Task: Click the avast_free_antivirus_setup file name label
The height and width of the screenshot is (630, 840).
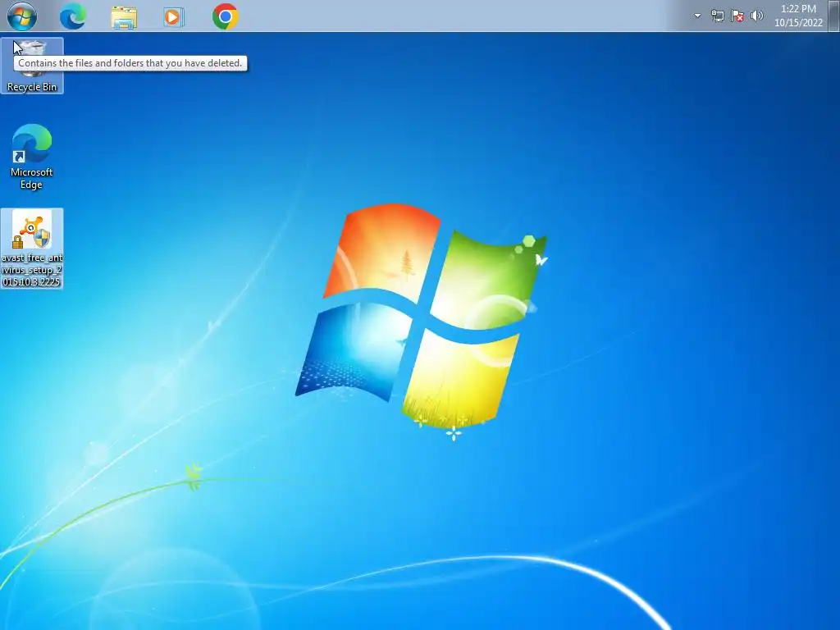Action: click(x=32, y=269)
